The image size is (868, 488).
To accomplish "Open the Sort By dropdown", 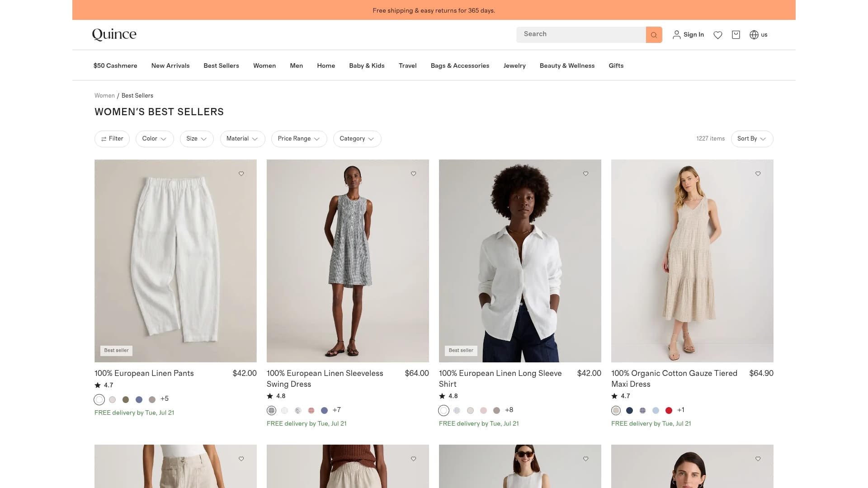I will click(752, 139).
